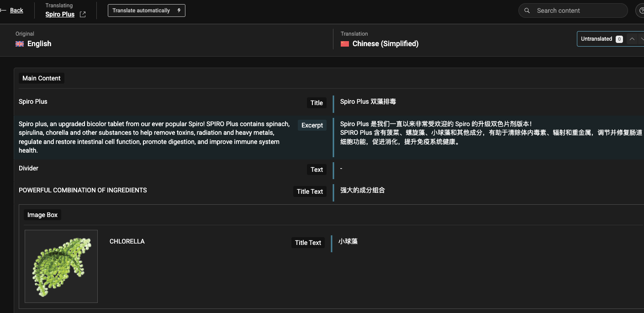Click the 'Text' type tag in Divider row
The width and height of the screenshot is (644, 313).
[317, 170]
